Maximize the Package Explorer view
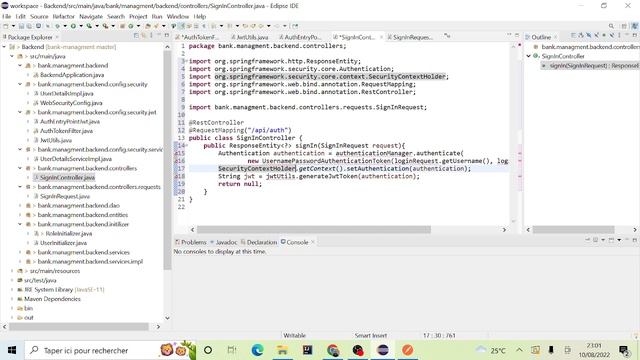640x360 pixels. point(167,36)
